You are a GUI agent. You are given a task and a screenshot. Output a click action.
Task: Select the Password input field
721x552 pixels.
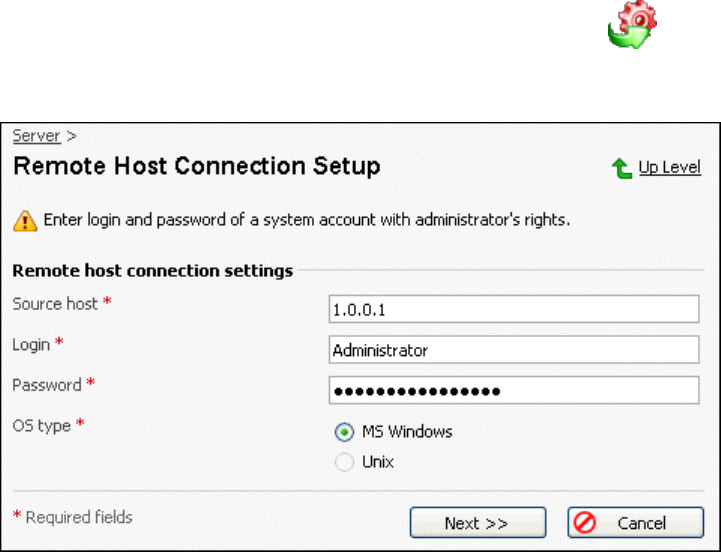click(x=513, y=390)
